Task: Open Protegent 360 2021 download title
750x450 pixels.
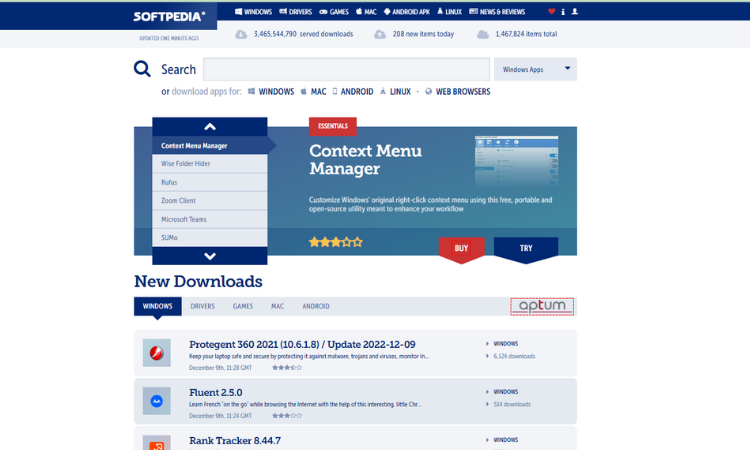Action: point(302,344)
